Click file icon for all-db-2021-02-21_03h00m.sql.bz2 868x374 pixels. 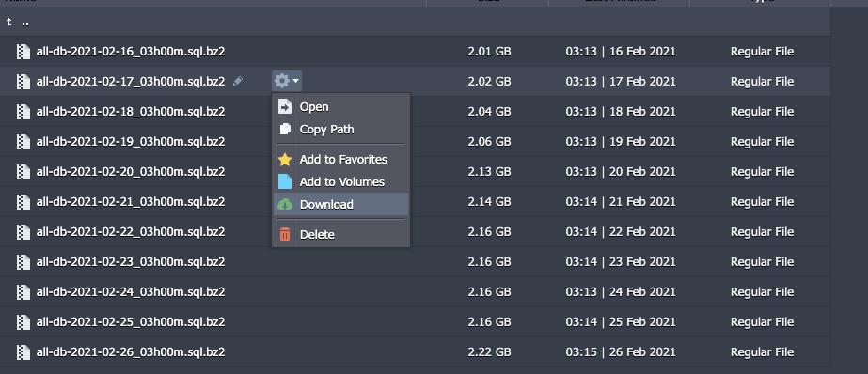click(23, 201)
